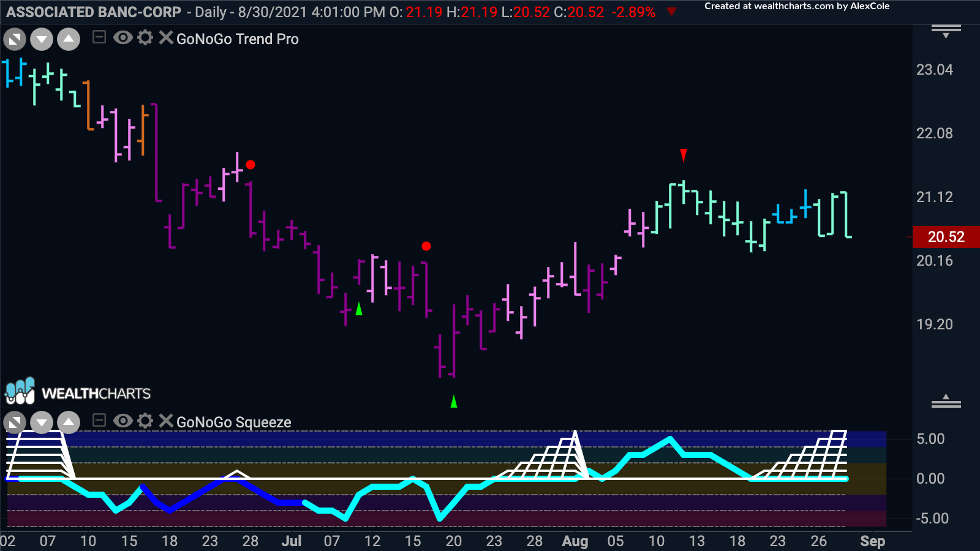Click the diagonal arrow button in GoNoGo Squeeze panel
This screenshot has width=980, height=551.
tap(15, 422)
